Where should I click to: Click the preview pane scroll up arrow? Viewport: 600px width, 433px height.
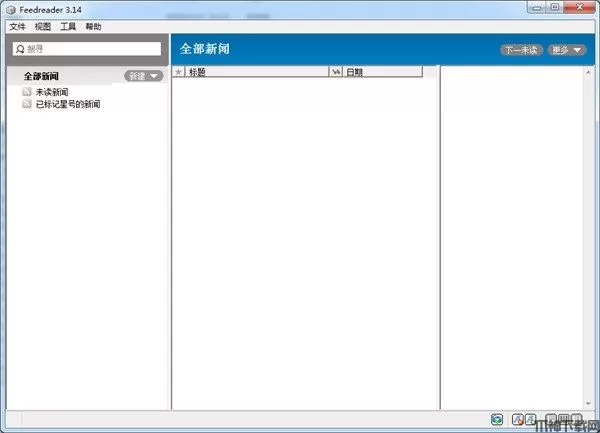[x=588, y=72]
